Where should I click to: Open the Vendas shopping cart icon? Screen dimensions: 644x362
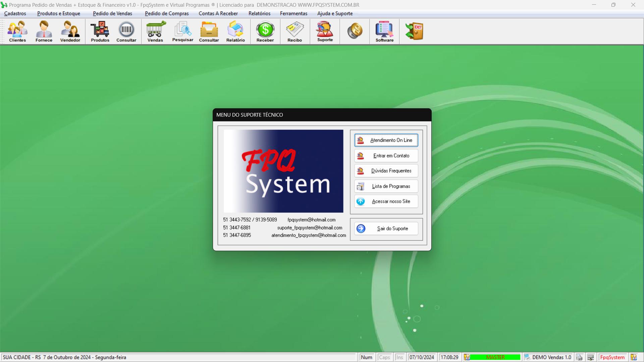pos(155,32)
